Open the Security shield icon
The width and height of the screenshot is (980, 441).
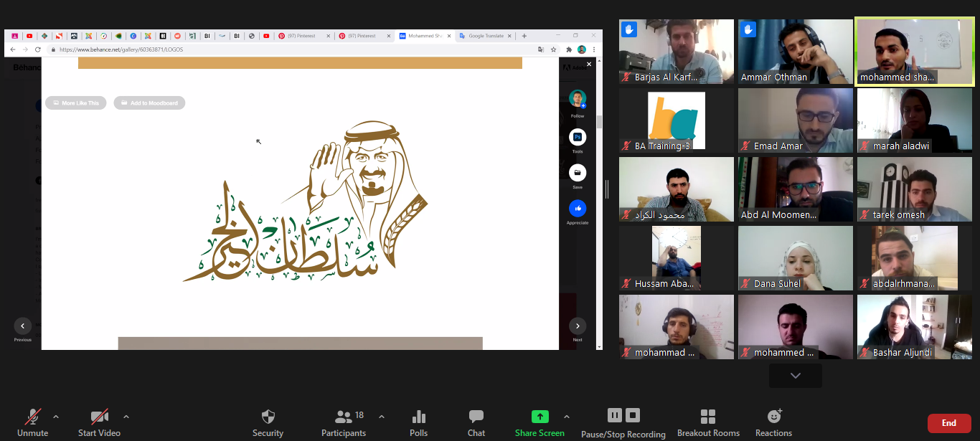[x=268, y=417]
